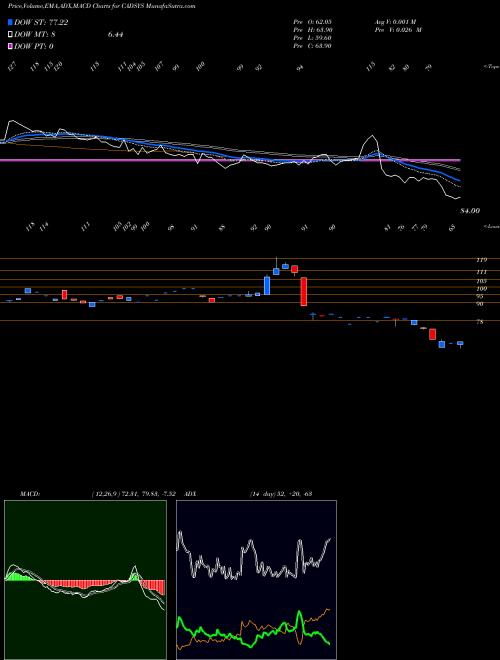Click the 'DOW PT: 0' label
Screen dimensions: 500x660
point(34,46)
